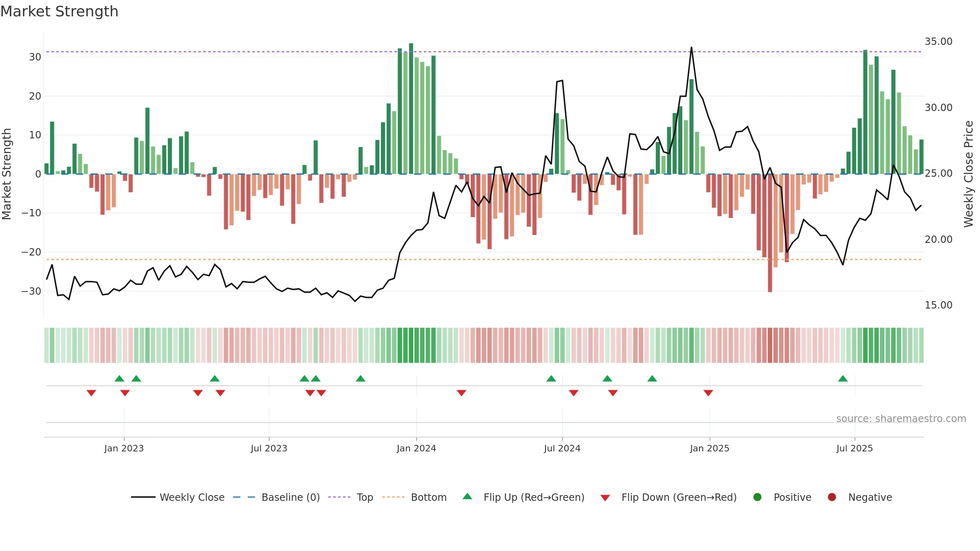Click the black Weekly Close line sample in legend
The image size is (980, 551).
[143, 497]
